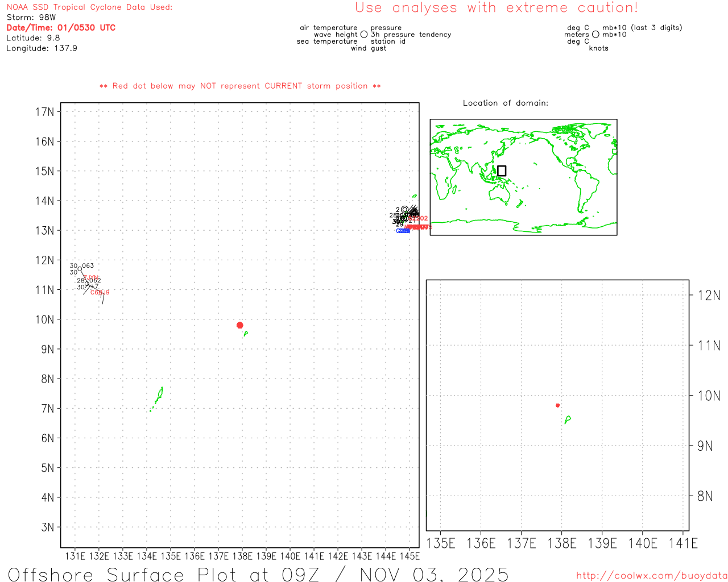Select the "Date/Time: 01/0530 UTC" text
The width and height of the screenshot is (728, 582).
61,28
